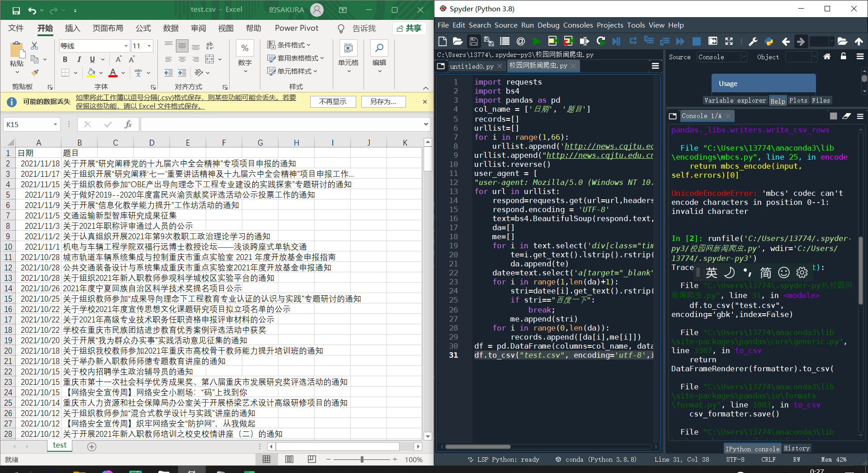Click yellow fill color bucket
The height and width of the screenshot is (473, 868).
point(91,73)
